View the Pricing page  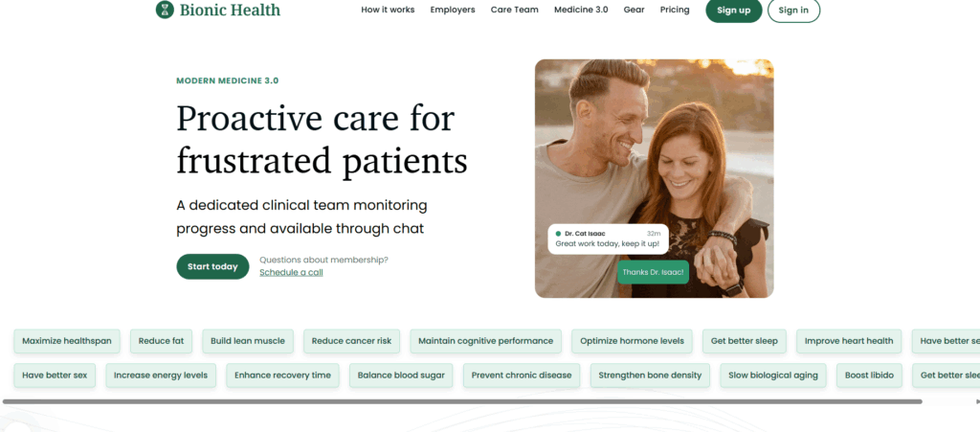(675, 10)
